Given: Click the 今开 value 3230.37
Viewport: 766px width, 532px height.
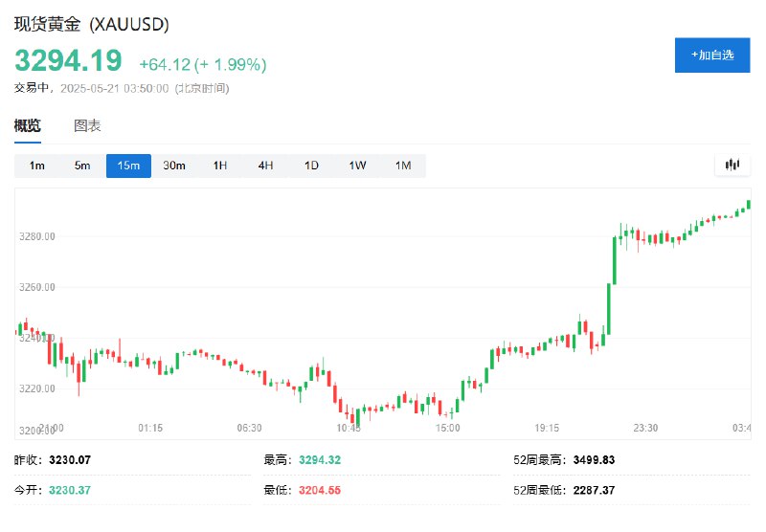Looking at the screenshot, I should (70, 490).
